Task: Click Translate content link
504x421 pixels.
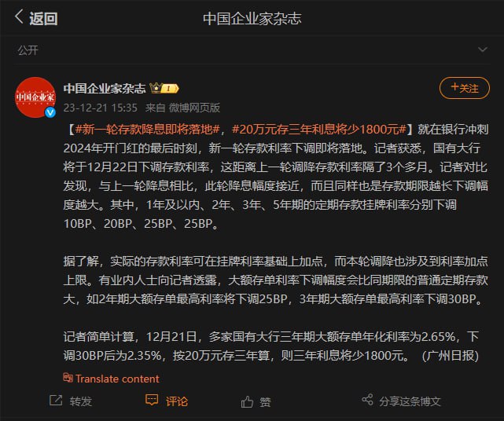Action: click(117, 379)
